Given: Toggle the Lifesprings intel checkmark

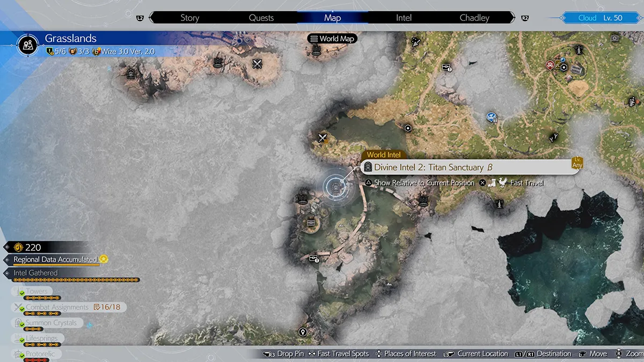Looking at the screenshot, I should coord(22,341).
